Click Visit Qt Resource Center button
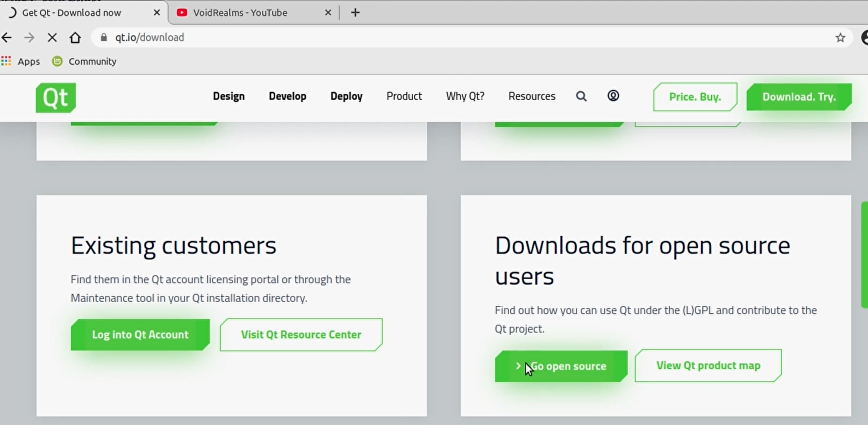This screenshot has width=868, height=425. tap(301, 335)
